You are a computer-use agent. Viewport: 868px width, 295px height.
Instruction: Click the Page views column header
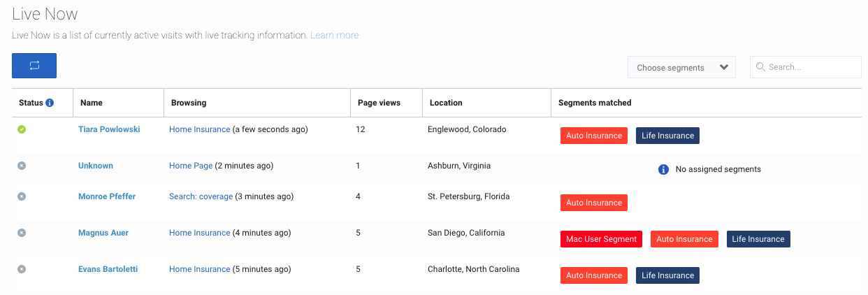tap(379, 103)
